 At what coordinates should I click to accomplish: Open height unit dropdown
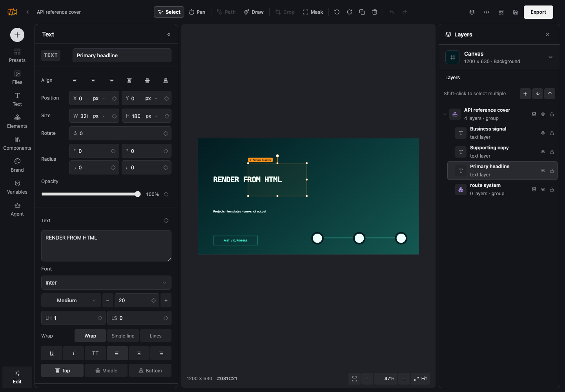(x=151, y=116)
